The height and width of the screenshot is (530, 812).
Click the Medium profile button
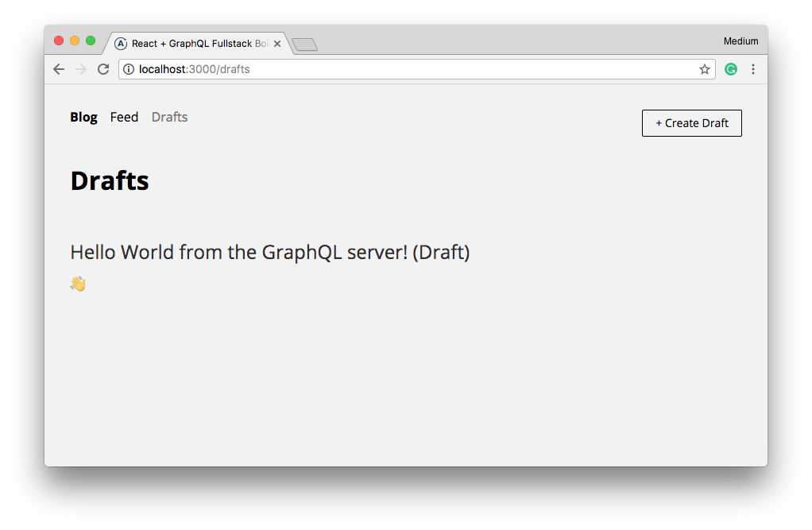tap(740, 41)
